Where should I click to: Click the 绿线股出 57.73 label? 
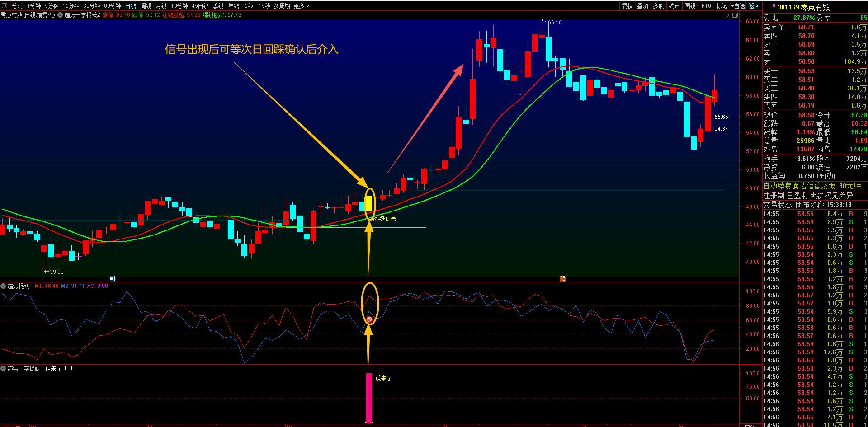pyautogui.click(x=222, y=15)
